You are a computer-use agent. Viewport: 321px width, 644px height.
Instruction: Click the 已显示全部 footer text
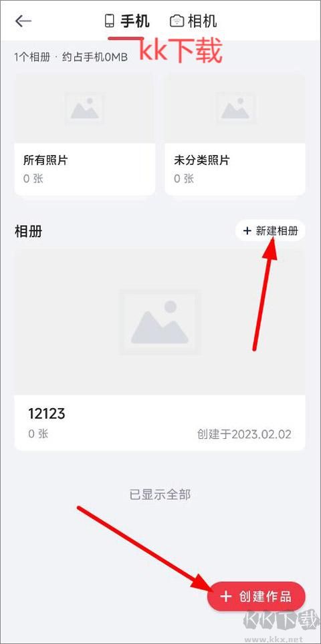click(160, 494)
